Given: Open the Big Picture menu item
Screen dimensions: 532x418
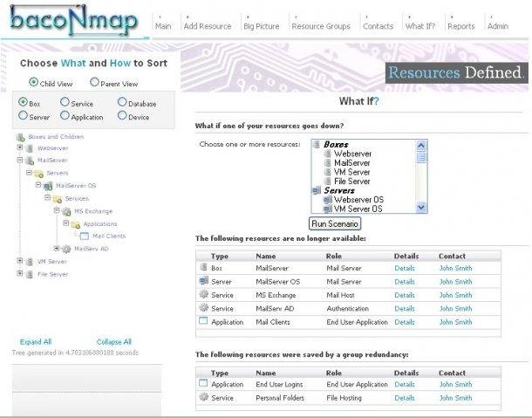Looking at the screenshot, I should tap(262, 26).
